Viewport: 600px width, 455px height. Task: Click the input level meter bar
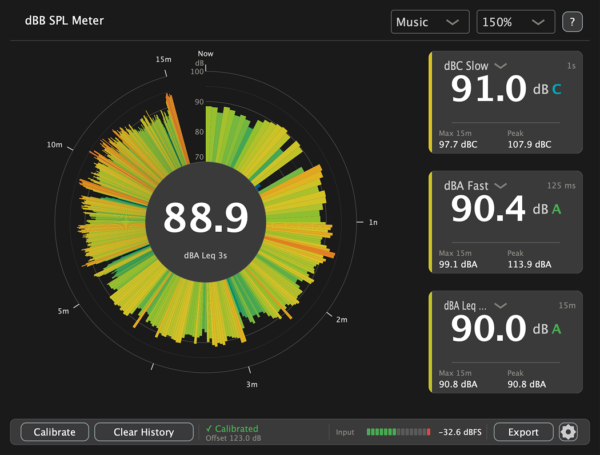tap(398, 432)
